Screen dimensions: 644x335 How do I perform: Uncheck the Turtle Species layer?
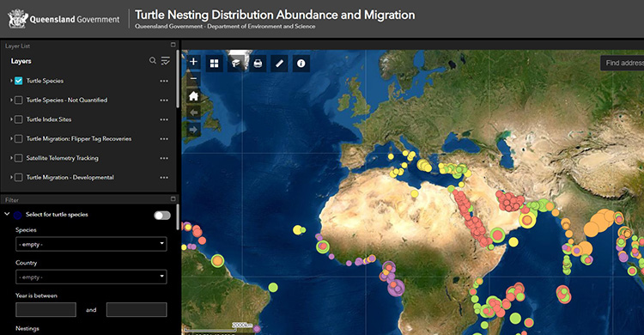pos(19,81)
